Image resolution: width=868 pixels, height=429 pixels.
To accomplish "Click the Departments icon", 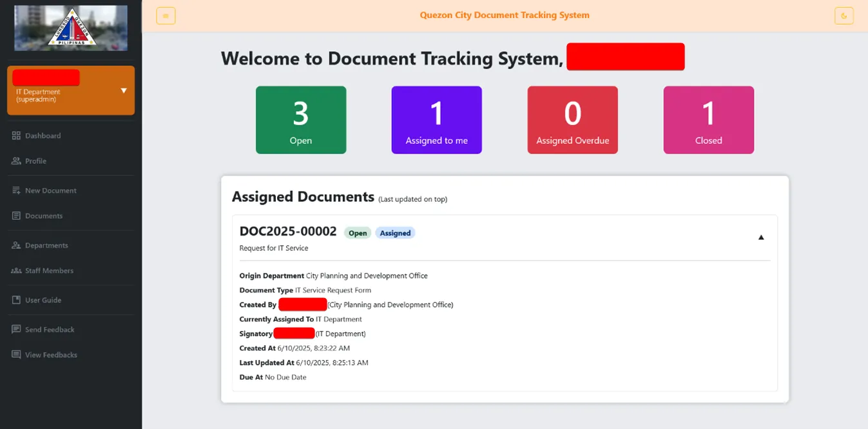I will pos(16,245).
